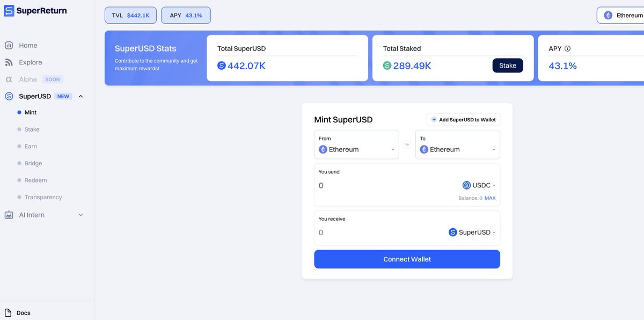644x320 pixels.
Task: Open the top-right Ethereum network selector
Action: click(620, 16)
